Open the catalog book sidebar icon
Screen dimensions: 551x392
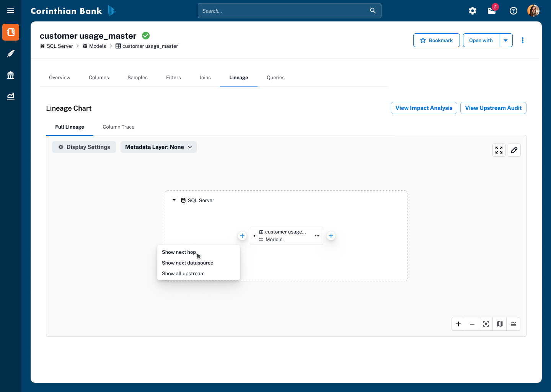click(x=11, y=32)
